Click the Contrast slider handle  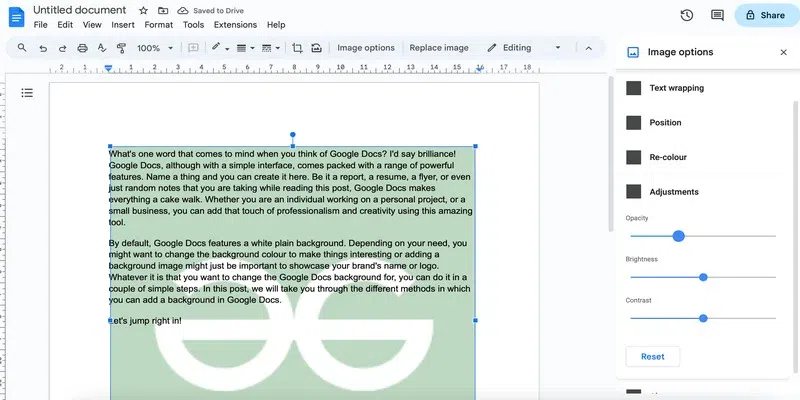click(703, 318)
